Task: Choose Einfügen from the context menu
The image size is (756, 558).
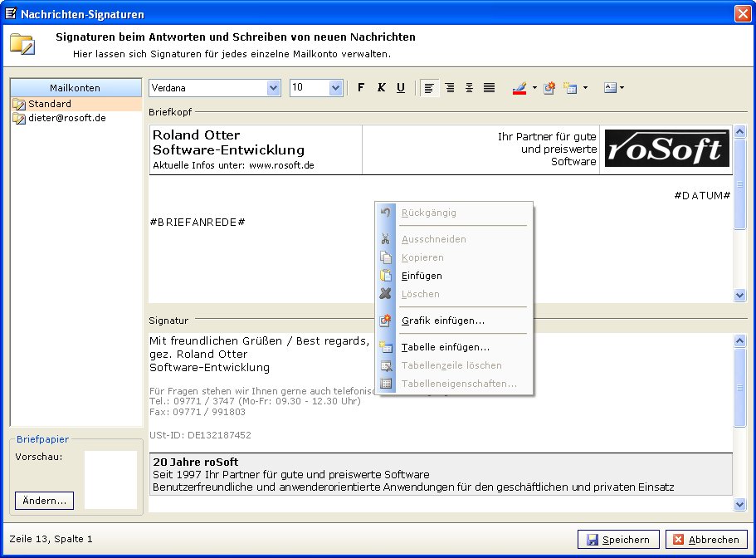Action: tap(422, 276)
